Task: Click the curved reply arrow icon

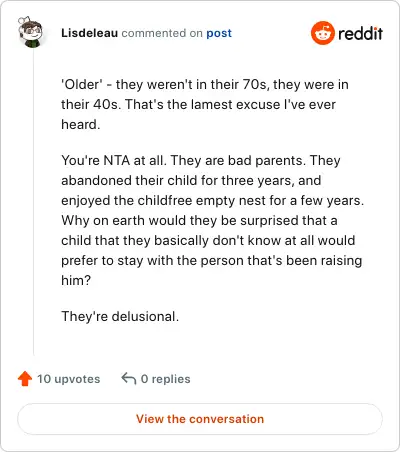Action: (x=129, y=379)
